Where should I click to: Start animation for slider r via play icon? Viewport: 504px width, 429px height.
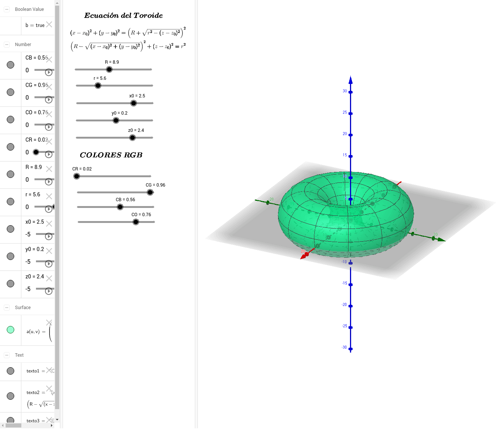tap(48, 209)
